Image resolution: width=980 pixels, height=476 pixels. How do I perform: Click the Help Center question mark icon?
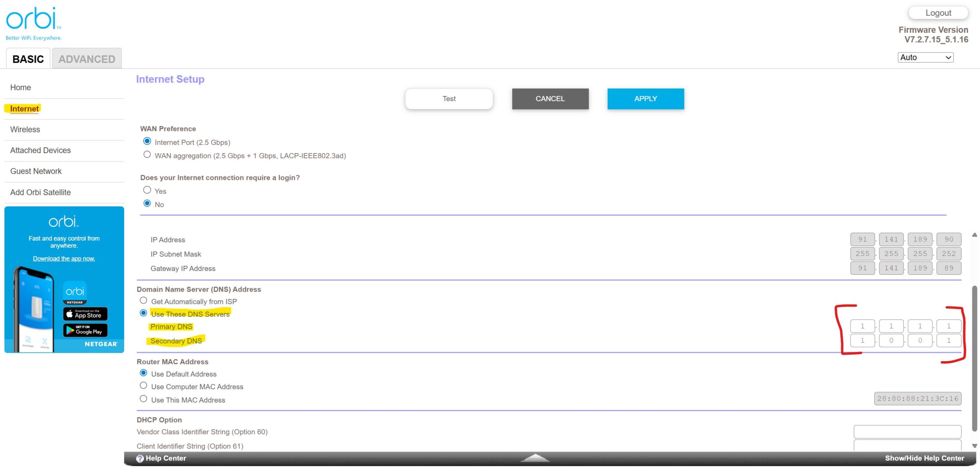point(140,458)
